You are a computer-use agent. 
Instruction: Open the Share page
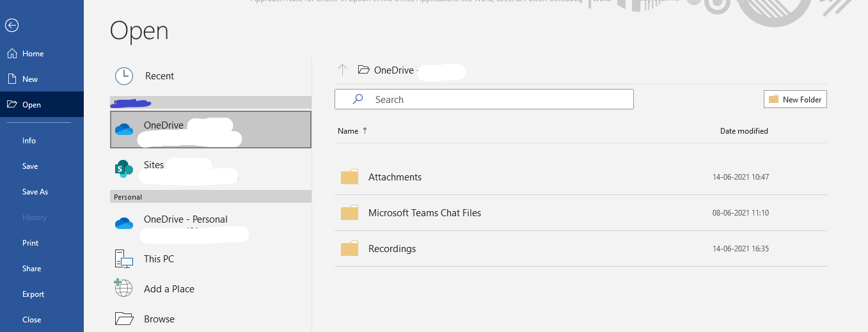(42, 269)
